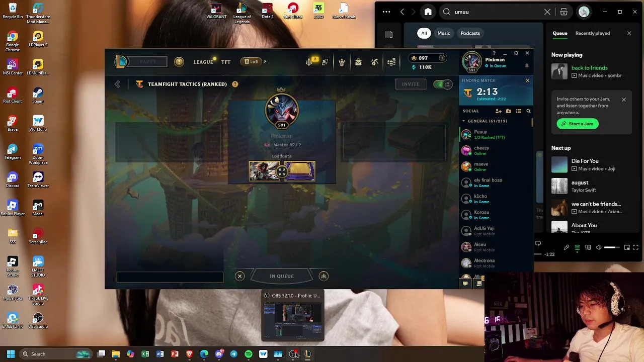Viewport: 644px width, 362px height.
Task: Open the LoR launcher button
Action: [251, 62]
